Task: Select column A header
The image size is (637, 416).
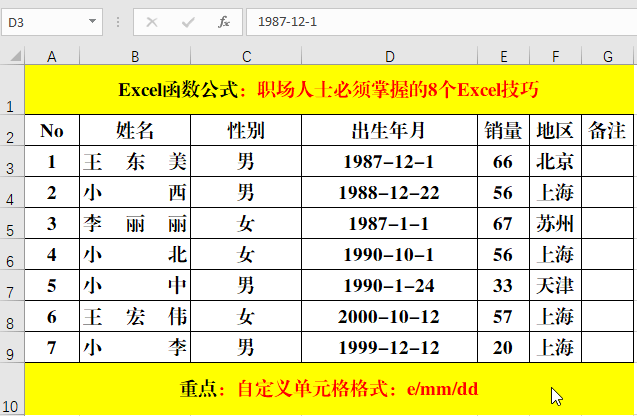Action: click(x=52, y=56)
